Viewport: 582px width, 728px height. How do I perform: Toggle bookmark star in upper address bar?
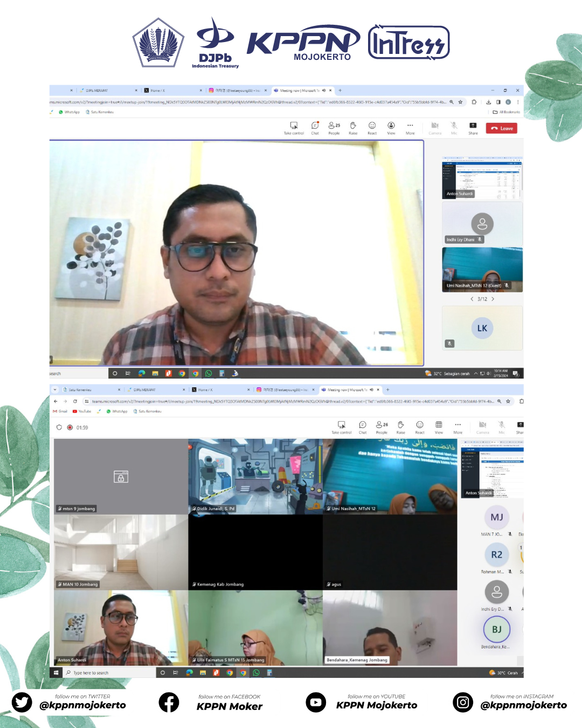pyautogui.click(x=460, y=102)
